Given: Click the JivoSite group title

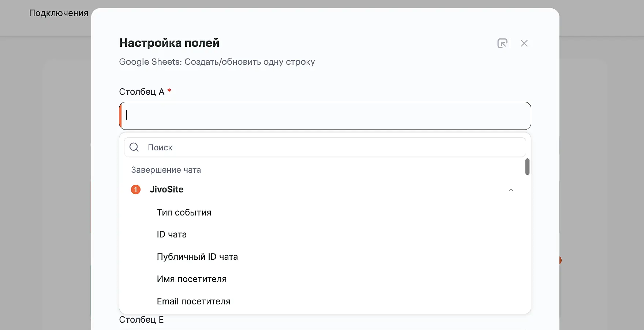Looking at the screenshot, I should 166,190.
